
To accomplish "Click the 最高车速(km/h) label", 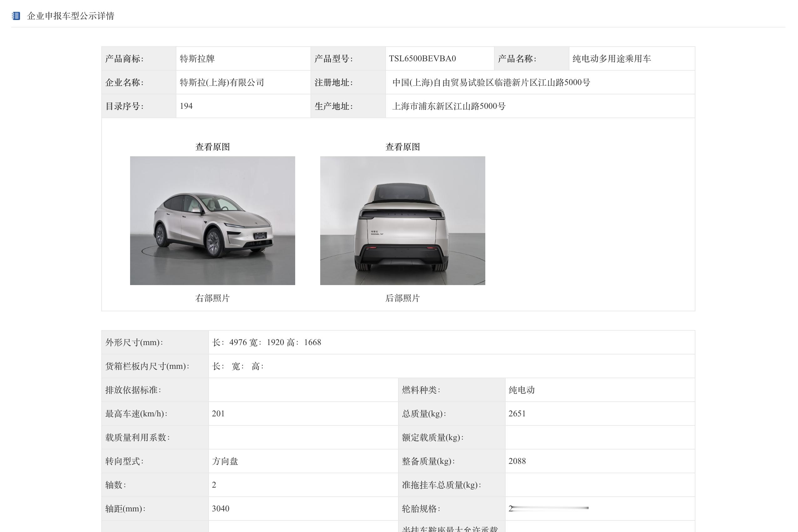I will [x=136, y=414].
